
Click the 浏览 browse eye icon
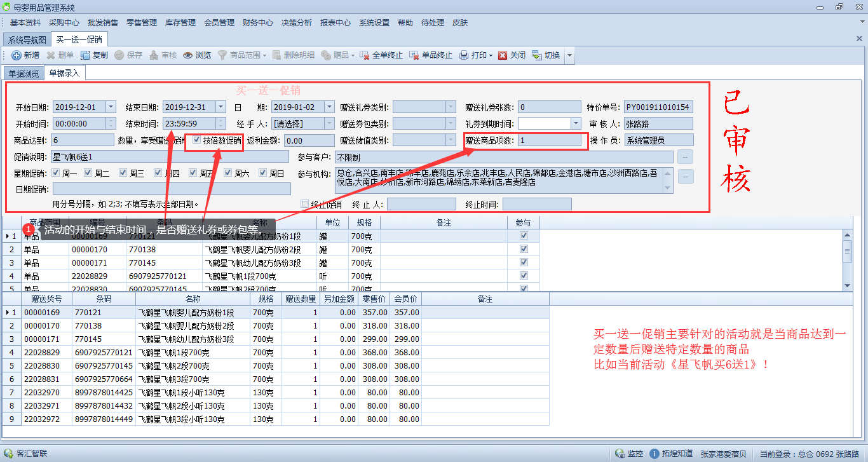point(187,55)
